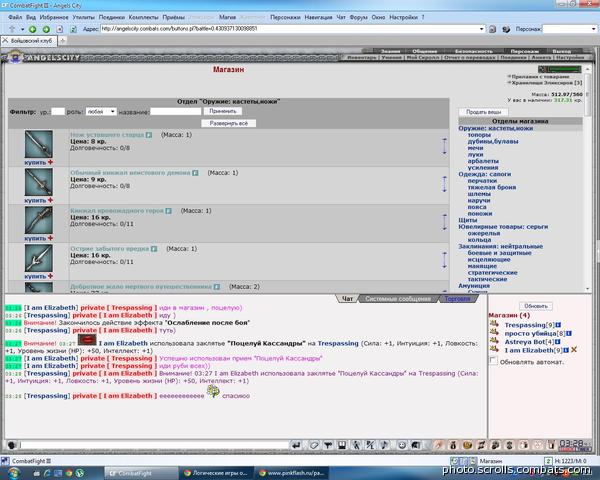Open the топоры shop department
This screenshot has width=600, height=480.
pos(479,135)
